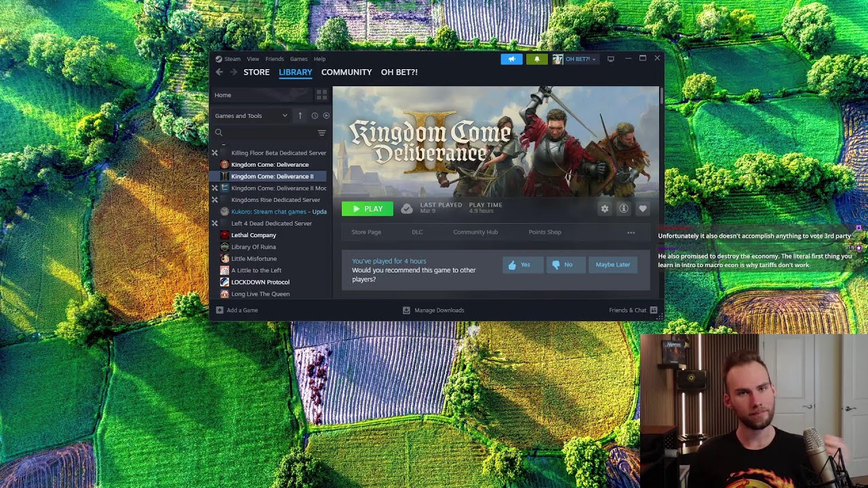Click the Add a Game label

click(242, 310)
